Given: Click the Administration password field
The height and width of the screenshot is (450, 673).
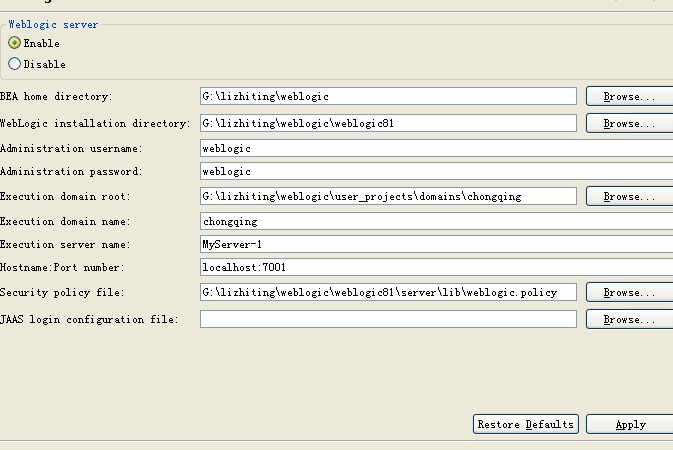Looking at the screenshot, I should point(436,172).
